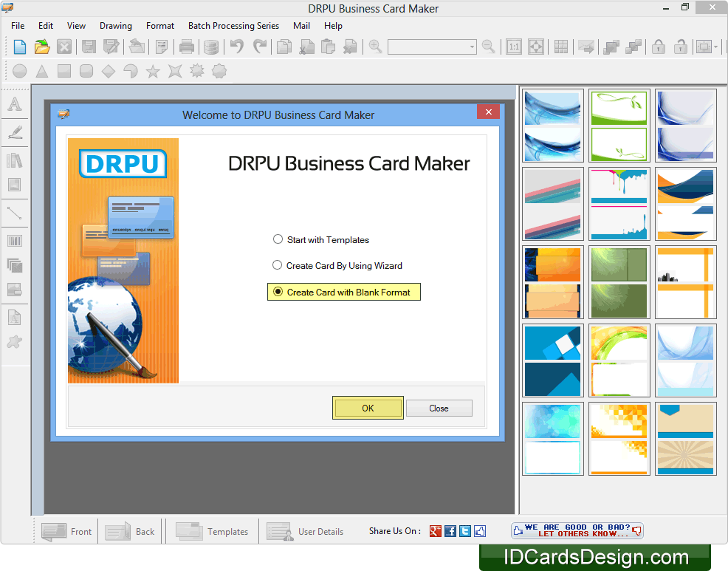
Task: Switch to Back card side
Action: pos(129,532)
